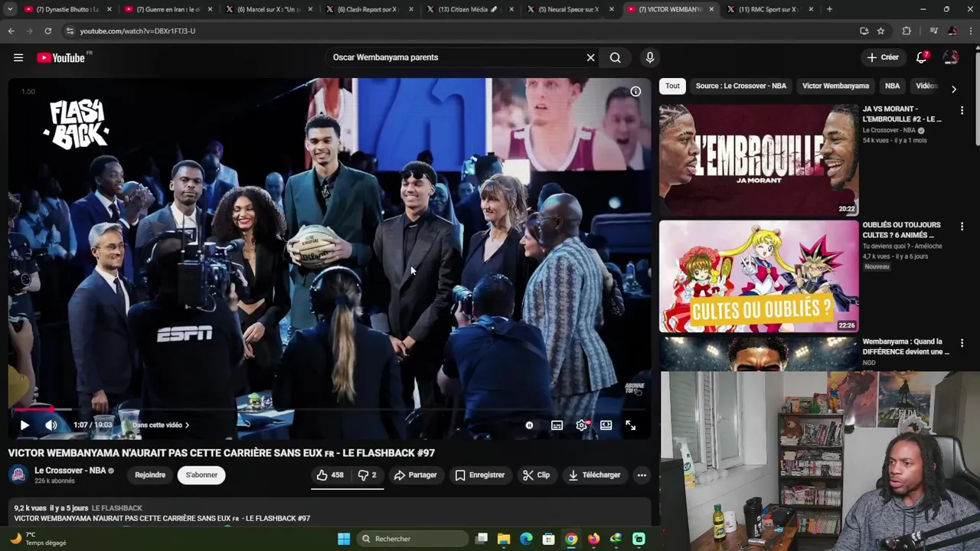Open the player settings gear
The image size is (980, 551).
[x=582, y=425]
